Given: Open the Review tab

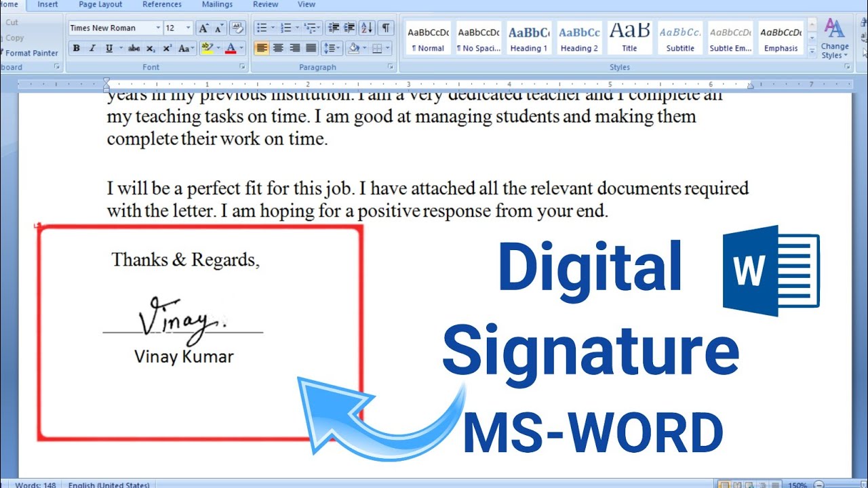Looking at the screenshot, I should click(x=265, y=4).
